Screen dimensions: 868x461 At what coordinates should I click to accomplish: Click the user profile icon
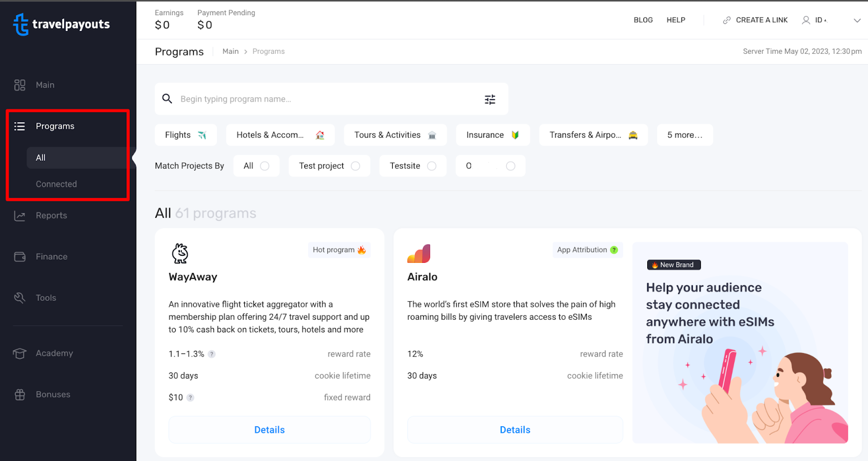[806, 20]
